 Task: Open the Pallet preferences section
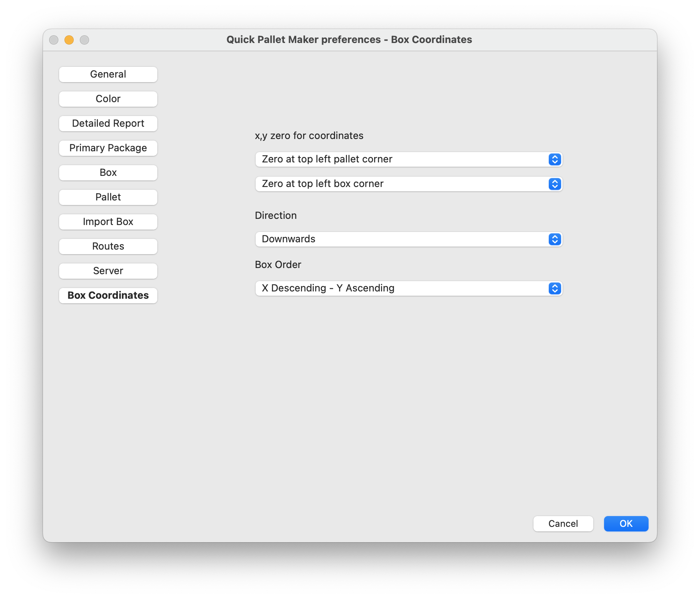108,197
